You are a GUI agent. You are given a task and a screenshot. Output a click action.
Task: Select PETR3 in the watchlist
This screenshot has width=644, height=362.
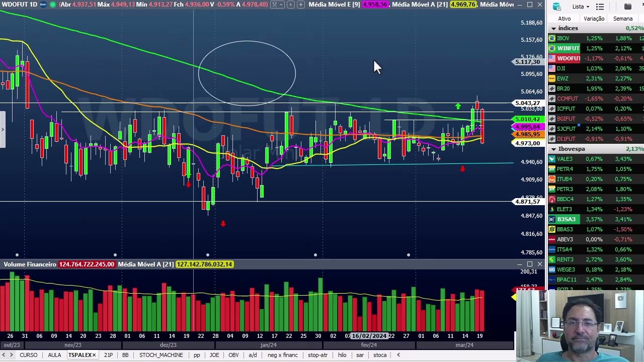(x=565, y=189)
